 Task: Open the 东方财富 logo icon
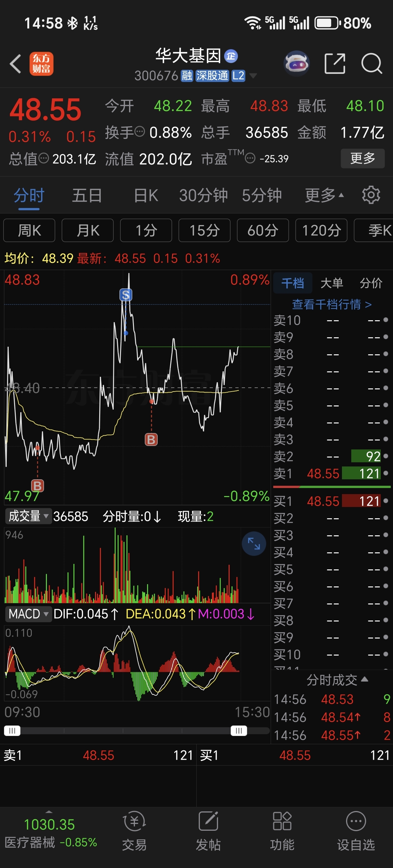(x=41, y=63)
